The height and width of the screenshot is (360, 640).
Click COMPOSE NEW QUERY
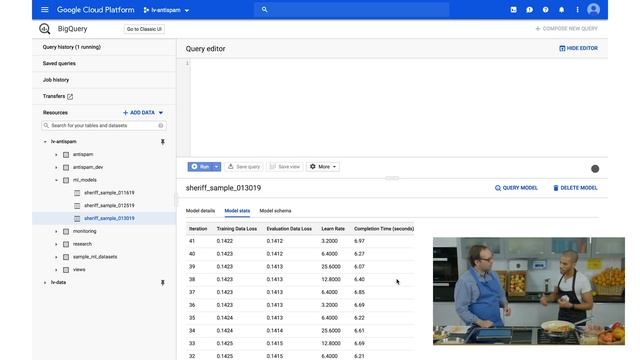pos(567,29)
